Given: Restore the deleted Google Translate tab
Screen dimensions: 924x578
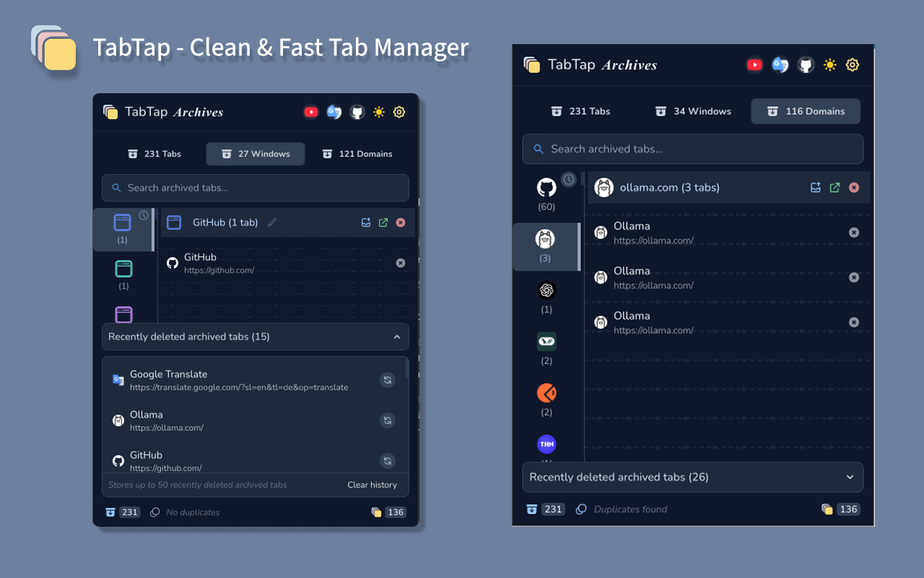Looking at the screenshot, I should (388, 379).
